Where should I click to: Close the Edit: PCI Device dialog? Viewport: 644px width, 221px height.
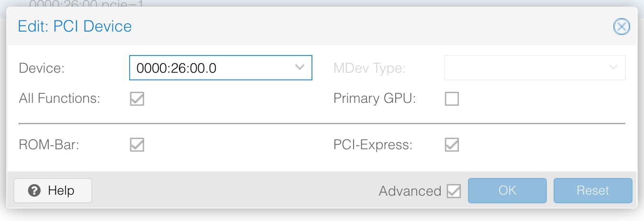click(x=621, y=27)
